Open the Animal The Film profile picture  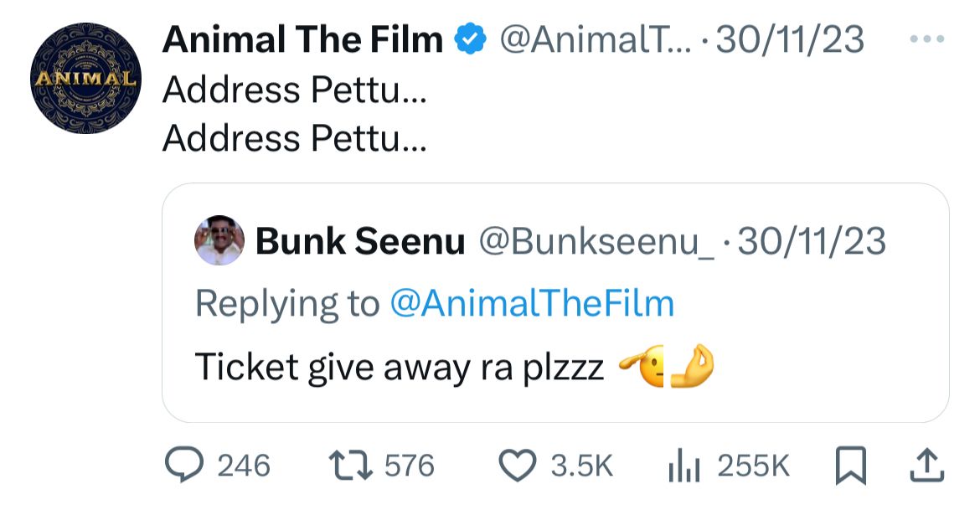tap(85, 79)
